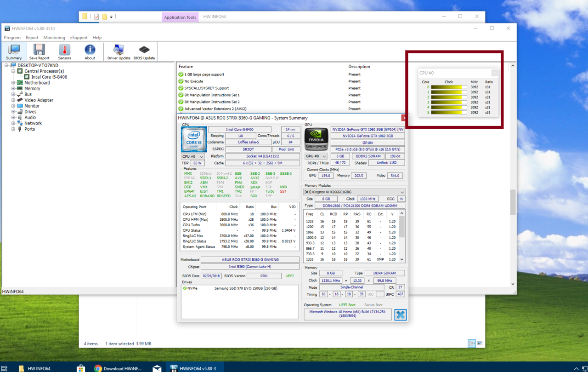
Task: Switch to Chrome Download HWiNFO taskbar item
Action: (118, 368)
